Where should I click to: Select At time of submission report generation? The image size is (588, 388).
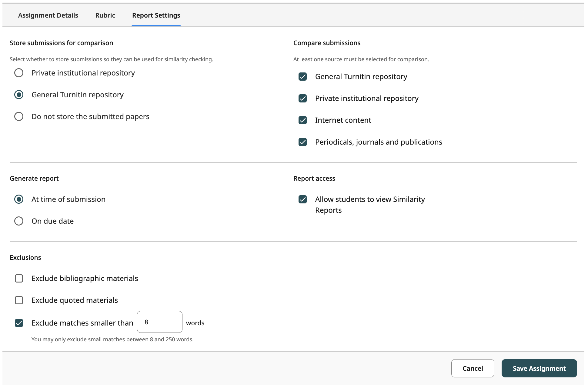[x=19, y=199]
